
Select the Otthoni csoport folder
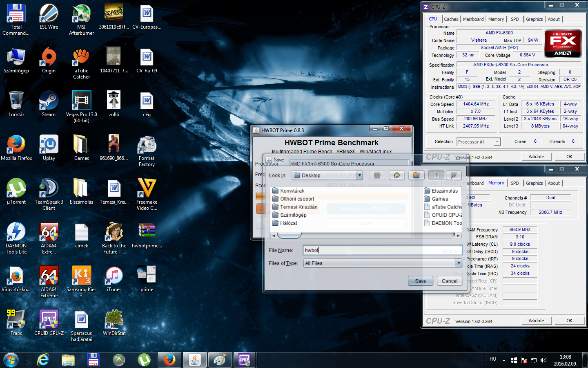[293, 199]
